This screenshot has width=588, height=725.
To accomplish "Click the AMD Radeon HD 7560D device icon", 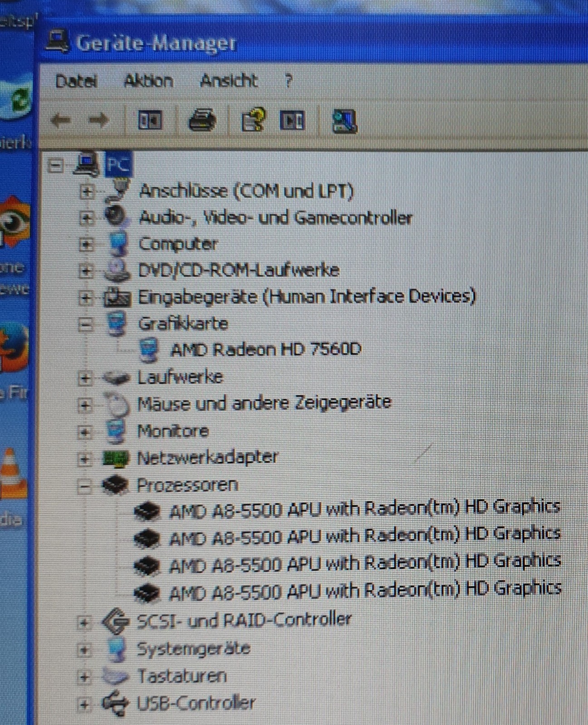I will pyautogui.click(x=149, y=350).
